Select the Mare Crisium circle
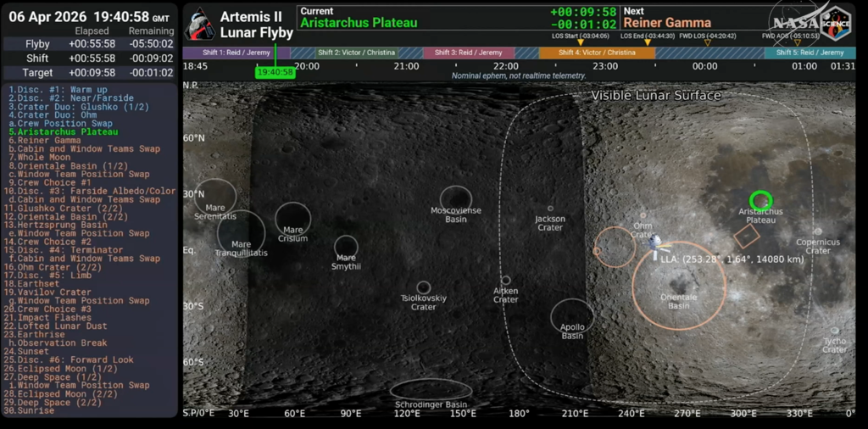The height and width of the screenshot is (429, 868). [292, 219]
